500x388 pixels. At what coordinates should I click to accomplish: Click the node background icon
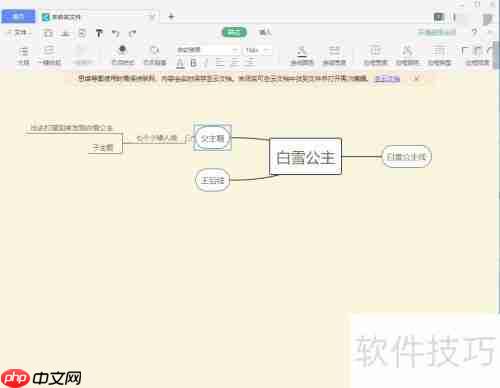tap(155, 55)
